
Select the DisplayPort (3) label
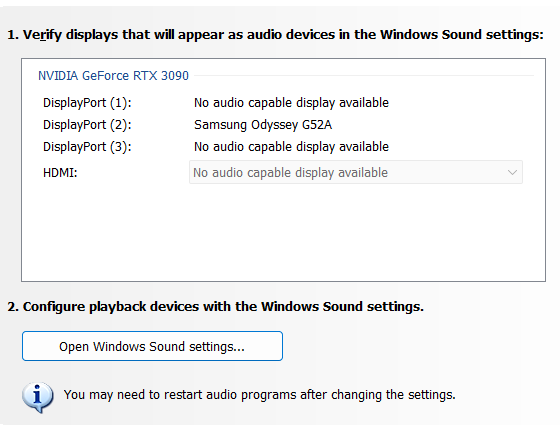coord(87,147)
